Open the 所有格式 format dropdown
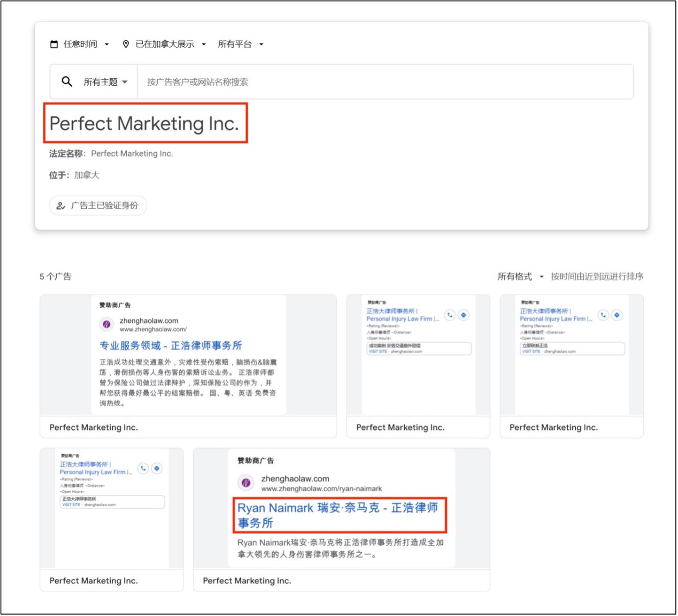Image resolution: width=678 pixels, height=616 pixels. 521,277
